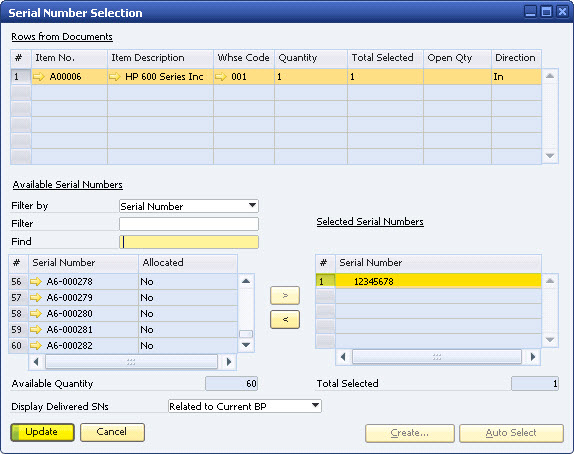The width and height of the screenshot is (574, 454).
Task: Open link arrow beside serial A6-000281
Action: pos(36,330)
